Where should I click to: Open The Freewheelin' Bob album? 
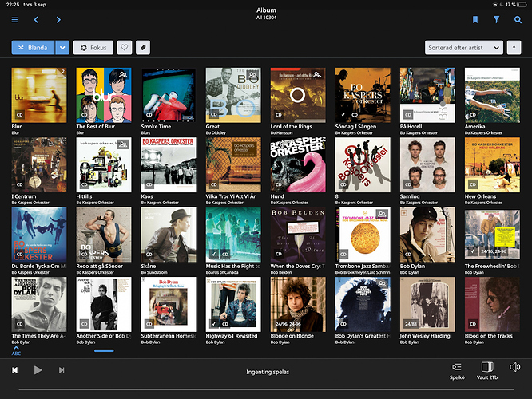tap(492, 235)
